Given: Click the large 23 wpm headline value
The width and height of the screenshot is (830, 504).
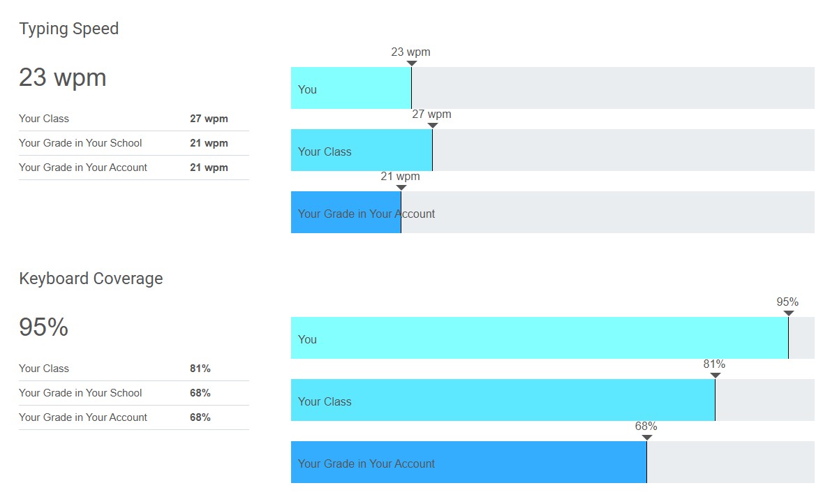Looking at the screenshot, I should (x=63, y=77).
